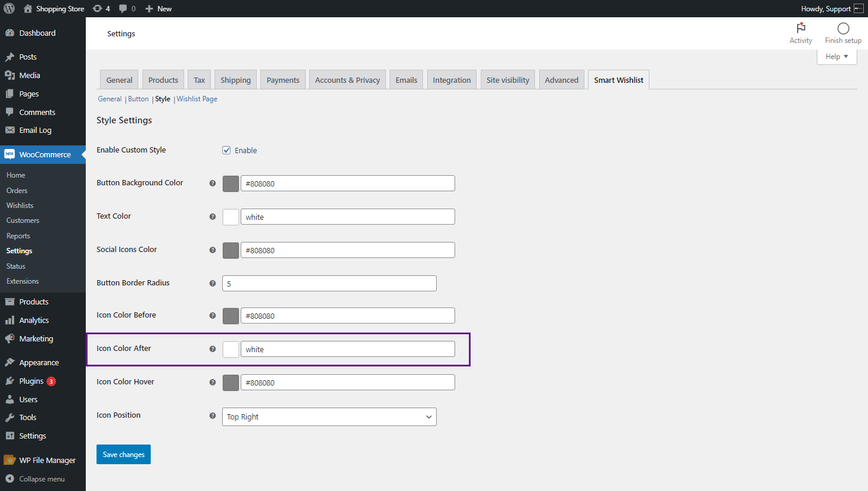Go to the Emails tab
868x491 pixels.
[x=406, y=80]
